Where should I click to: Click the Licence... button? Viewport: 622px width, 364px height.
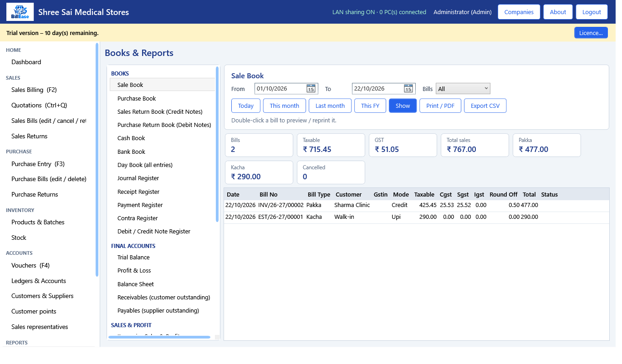pyautogui.click(x=591, y=33)
